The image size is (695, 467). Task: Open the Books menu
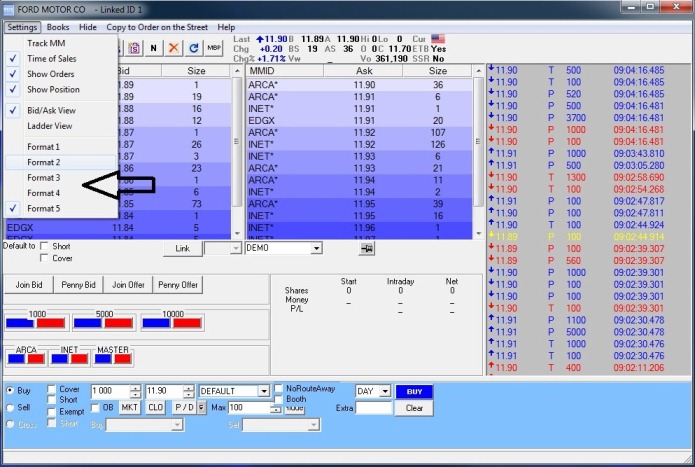click(x=58, y=27)
